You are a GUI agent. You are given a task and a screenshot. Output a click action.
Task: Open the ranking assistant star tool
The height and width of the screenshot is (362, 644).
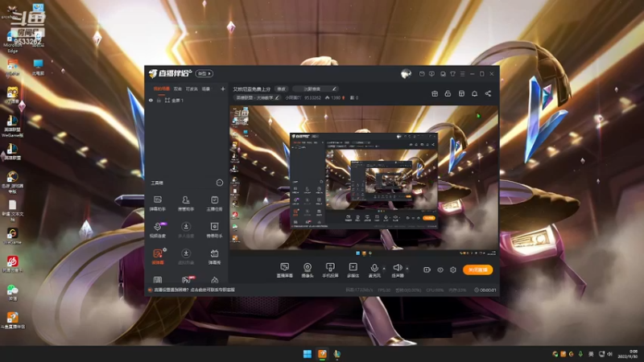coord(214,230)
